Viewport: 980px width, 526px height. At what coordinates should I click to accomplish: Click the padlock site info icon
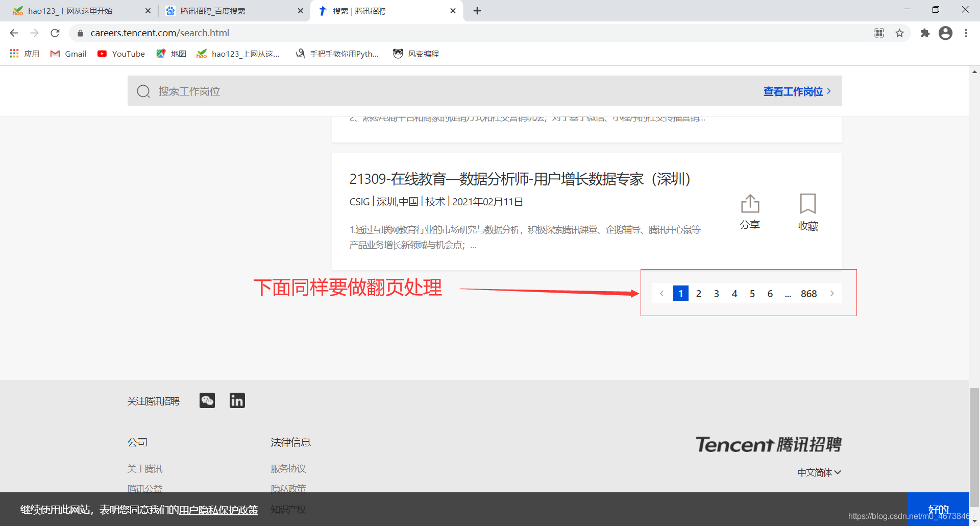(80, 33)
